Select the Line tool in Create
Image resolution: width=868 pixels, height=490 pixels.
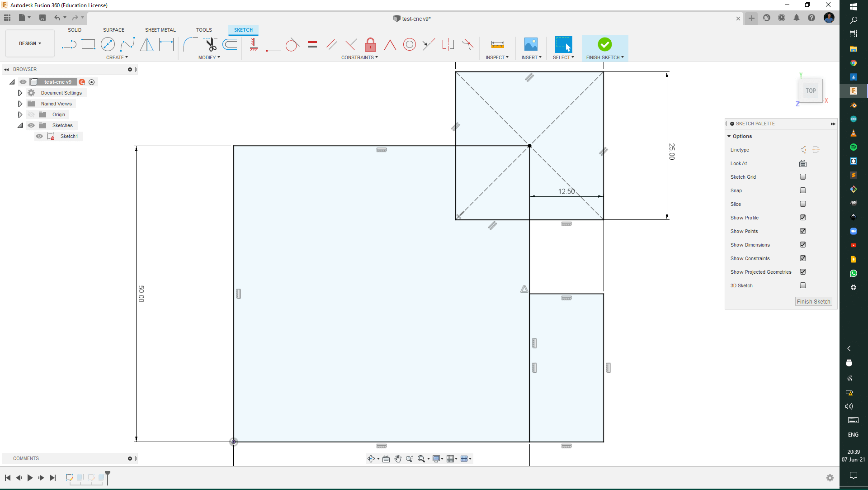[x=69, y=44]
